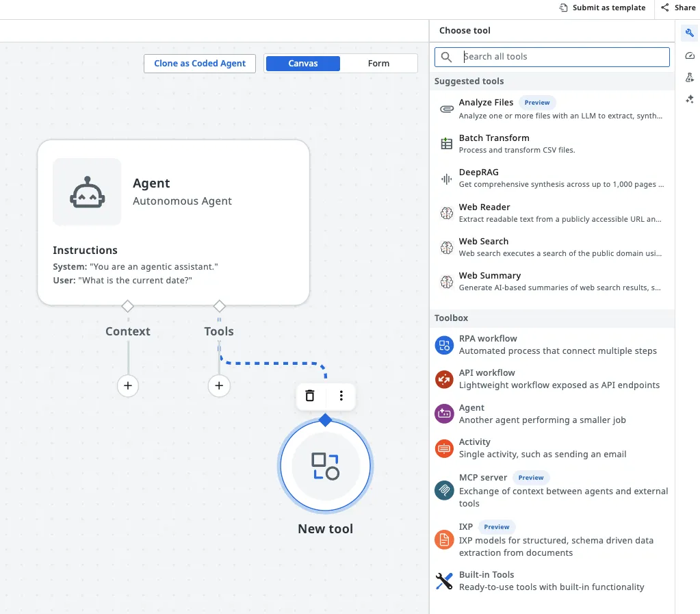Click the Web Search globe icon
The image size is (700, 614).
448,246
